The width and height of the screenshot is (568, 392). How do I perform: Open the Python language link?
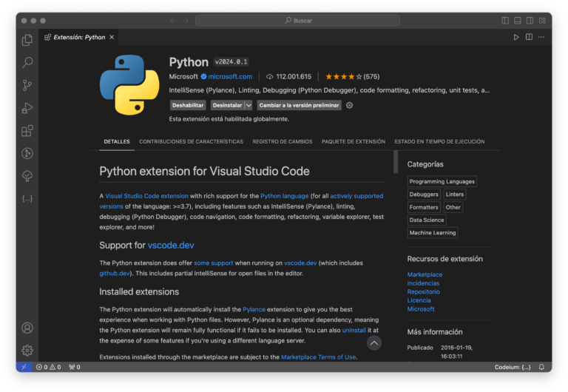[x=284, y=196]
